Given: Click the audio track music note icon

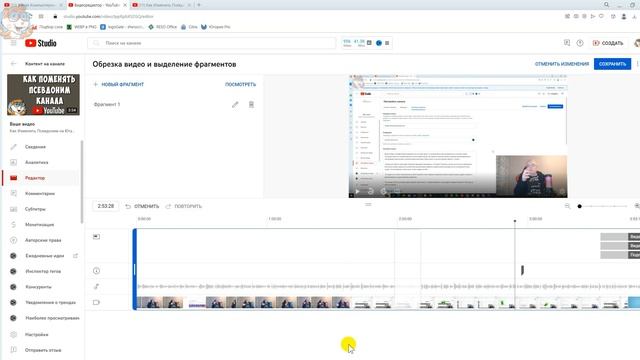Looking at the screenshot, I should (x=96, y=287).
